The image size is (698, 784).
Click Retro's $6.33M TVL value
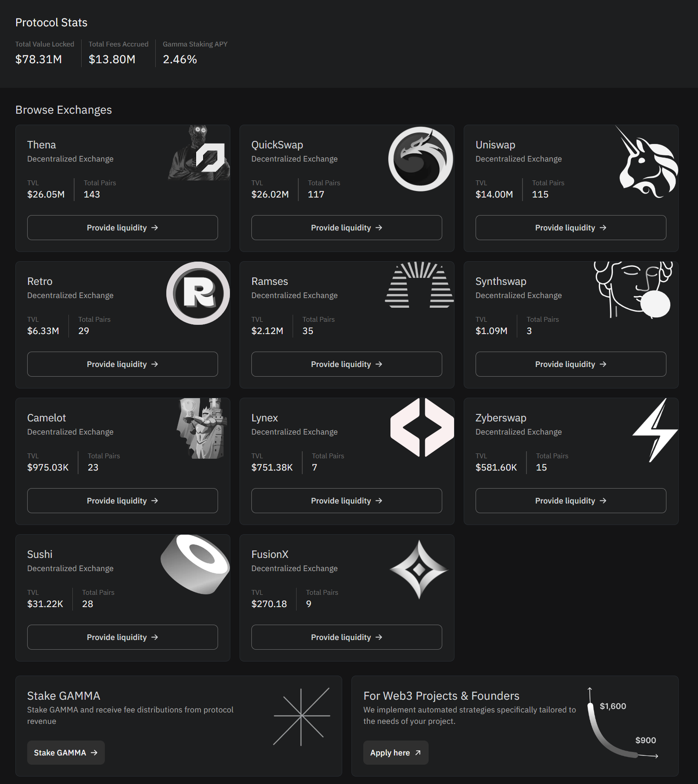pos(43,331)
